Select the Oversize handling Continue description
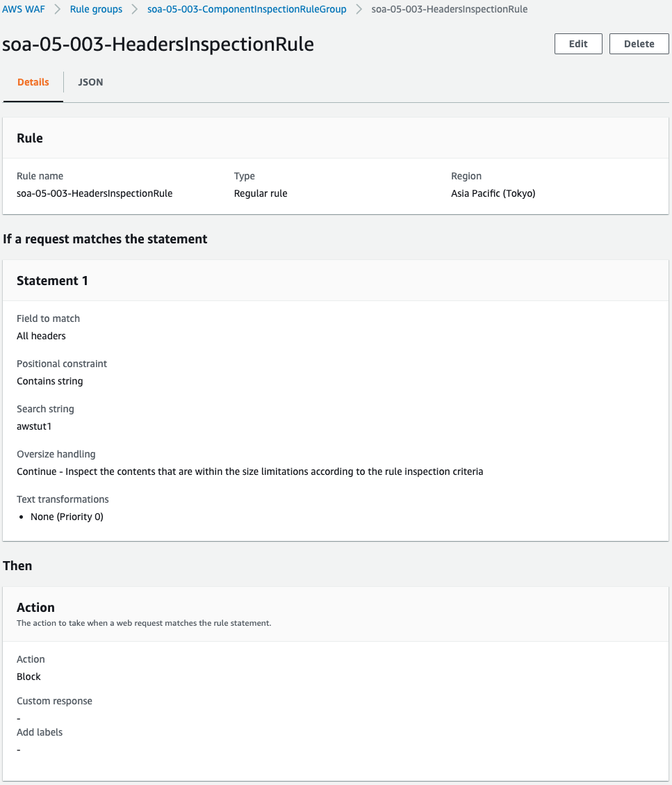672x785 pixels. point(249,471)
